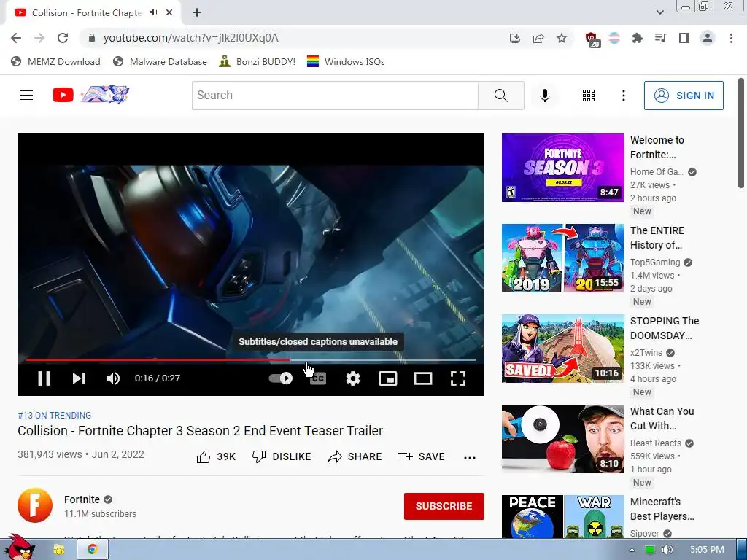Install app icon in address bar

(515, 38)
